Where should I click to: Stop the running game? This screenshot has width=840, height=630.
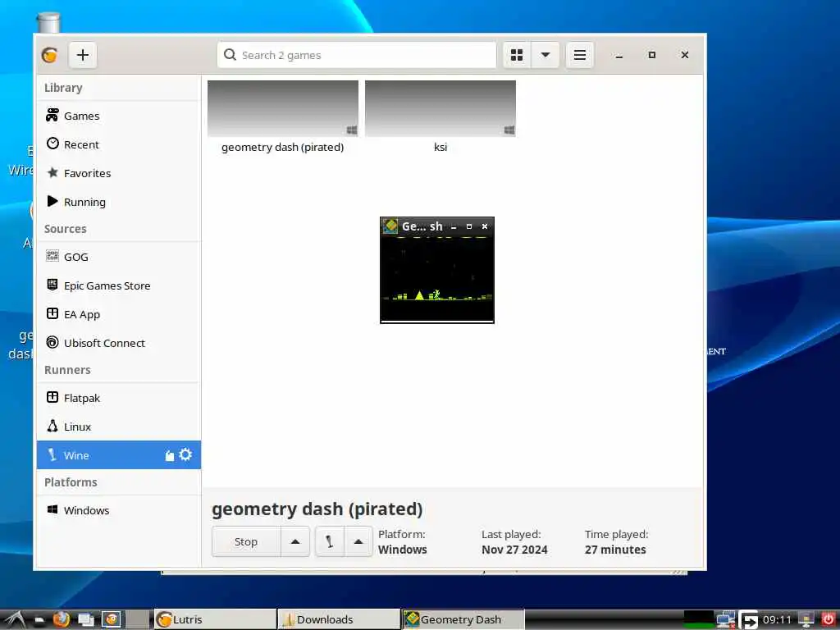246,541
